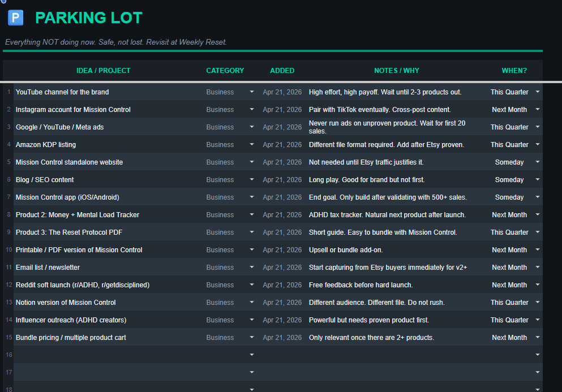Viewport: 562px width, 392px height.
Task: Open category dropdown arrow in empty row 17
Action: [x=252, y=372]
